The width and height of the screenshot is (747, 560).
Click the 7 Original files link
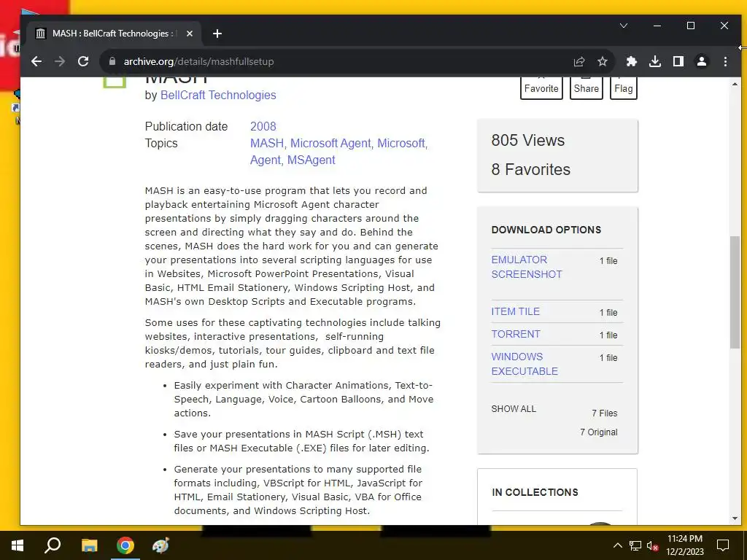[598, 432]
